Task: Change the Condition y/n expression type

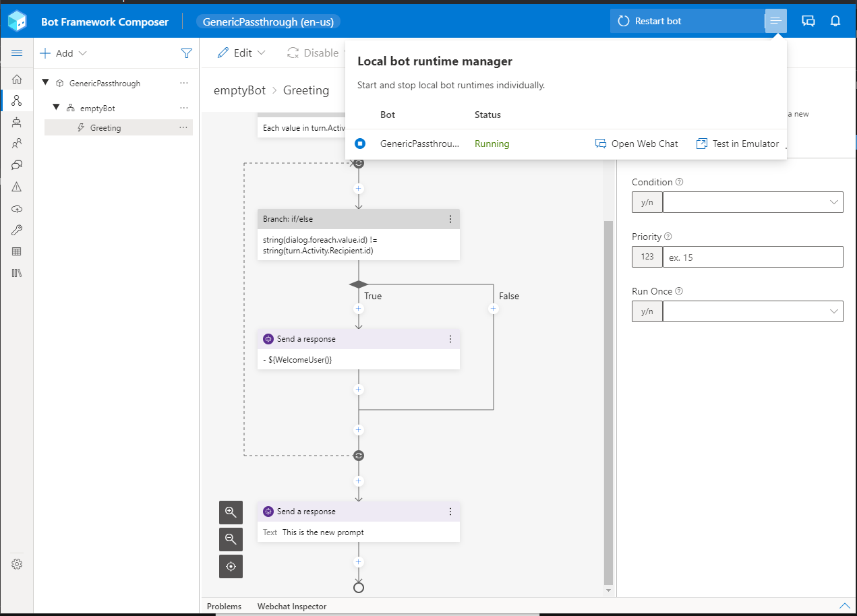Action: 647,202
